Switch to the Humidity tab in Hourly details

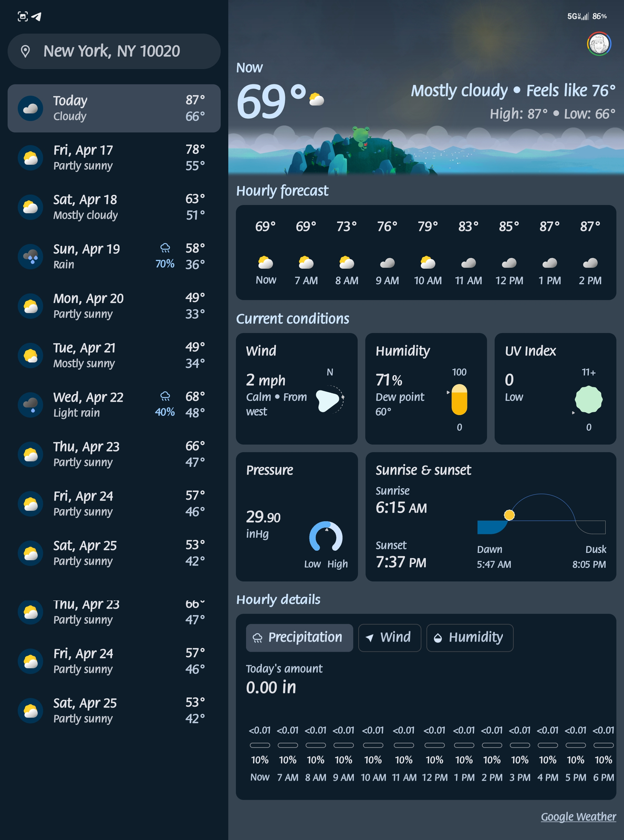(470, 638)
